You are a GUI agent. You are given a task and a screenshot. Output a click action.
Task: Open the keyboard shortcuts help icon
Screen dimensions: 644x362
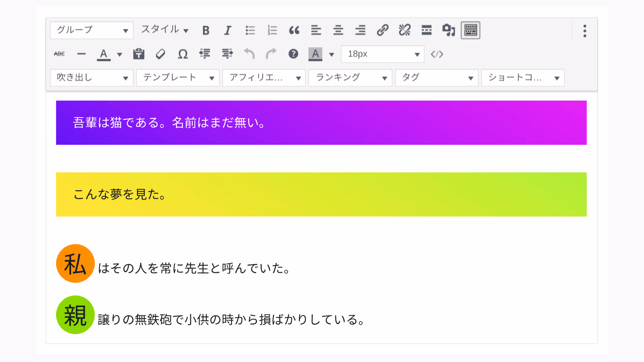tap(293, 54)
